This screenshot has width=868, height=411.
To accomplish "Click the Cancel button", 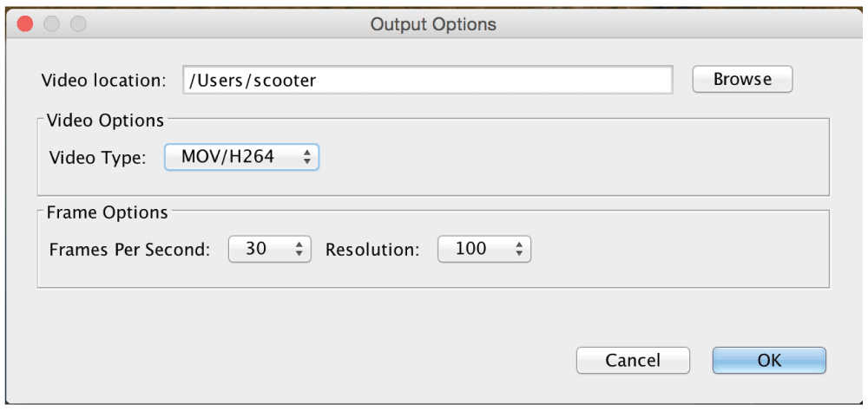I will tap(633, 361).
